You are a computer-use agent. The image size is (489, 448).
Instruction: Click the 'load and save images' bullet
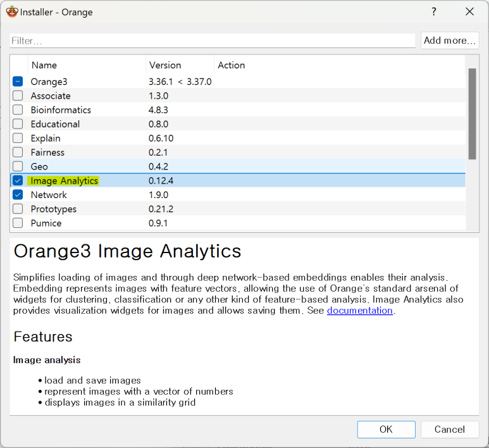point(92,380)
